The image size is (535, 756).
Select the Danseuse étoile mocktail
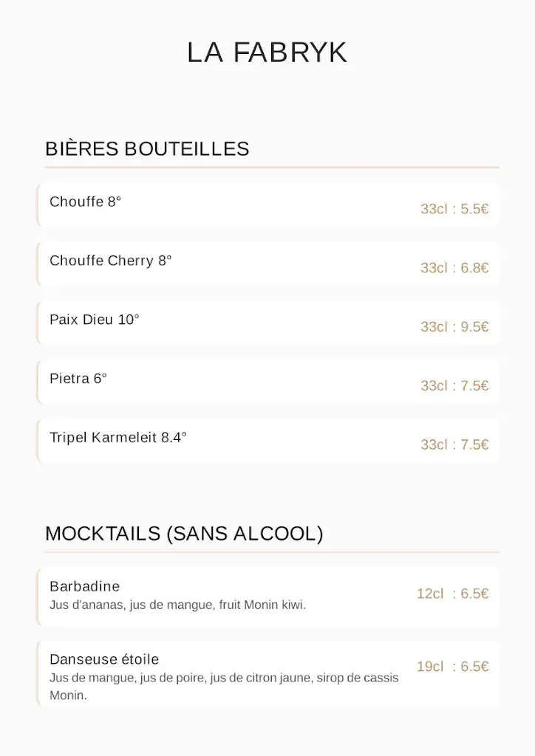click(x=104, y=659)
